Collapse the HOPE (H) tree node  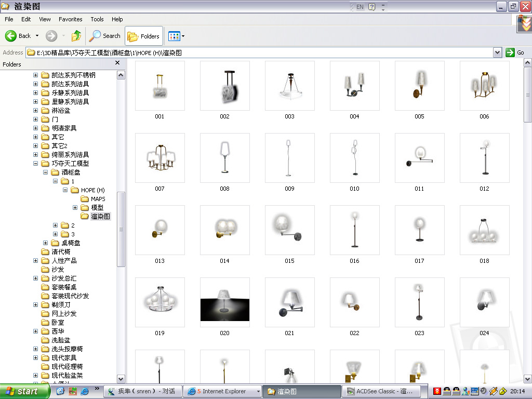point(65,190)
